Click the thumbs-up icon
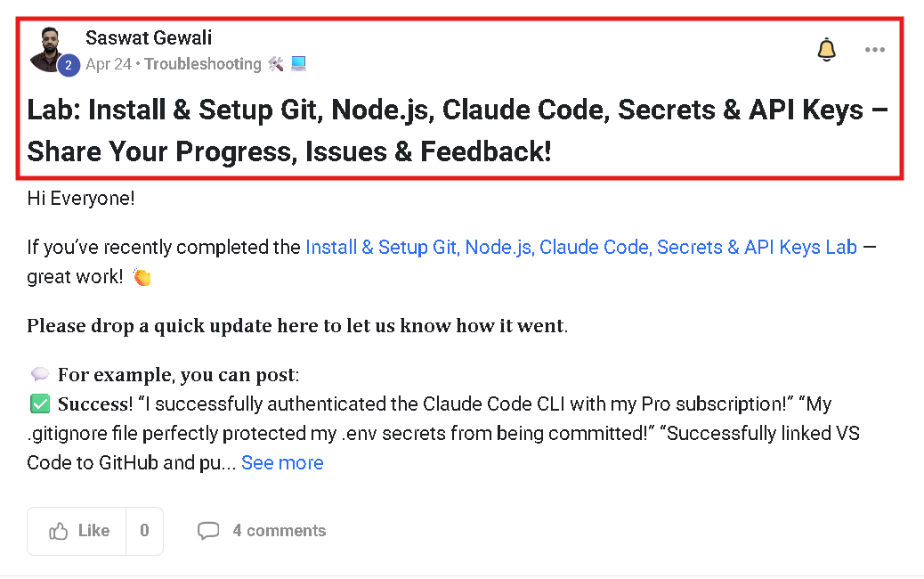Viewport: 924px width, 579px height. click(x=59, y=531)
